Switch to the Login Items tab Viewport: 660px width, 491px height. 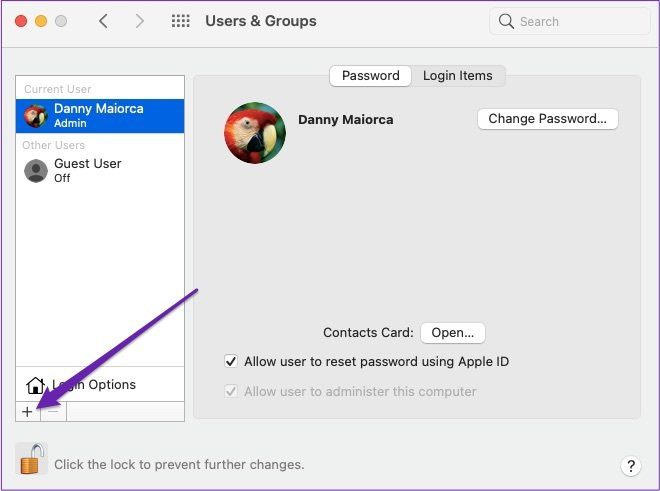[x=458, y=76]
